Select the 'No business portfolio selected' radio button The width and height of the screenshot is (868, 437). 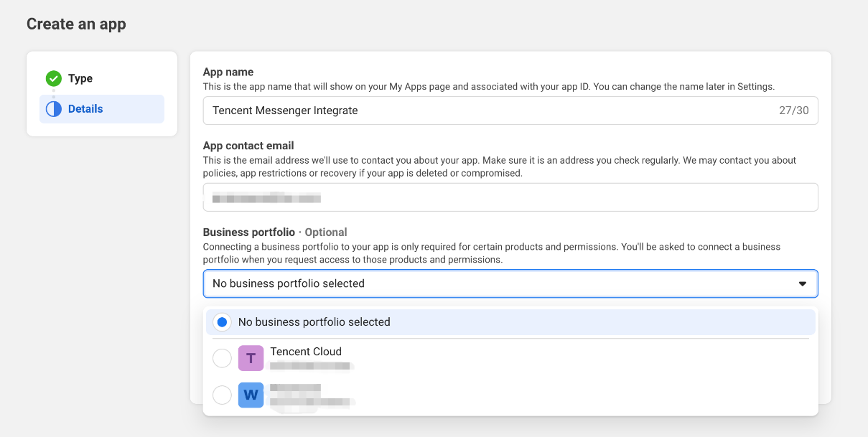(223, 322)
